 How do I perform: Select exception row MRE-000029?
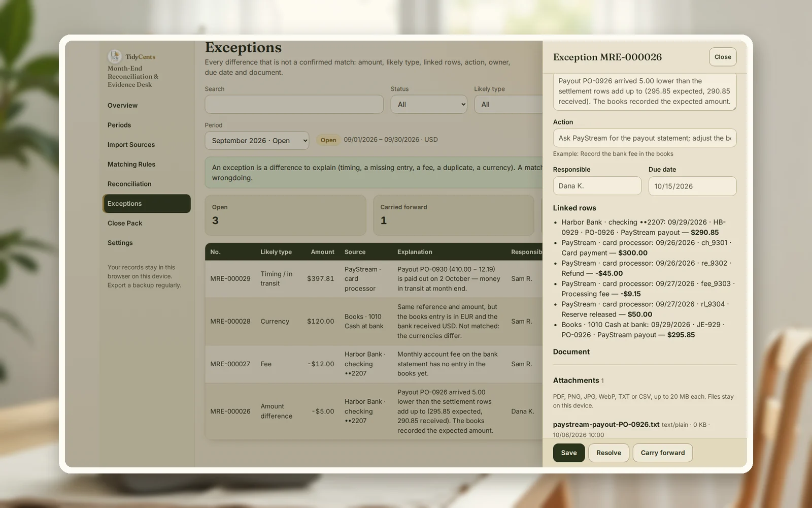[374, 279]
